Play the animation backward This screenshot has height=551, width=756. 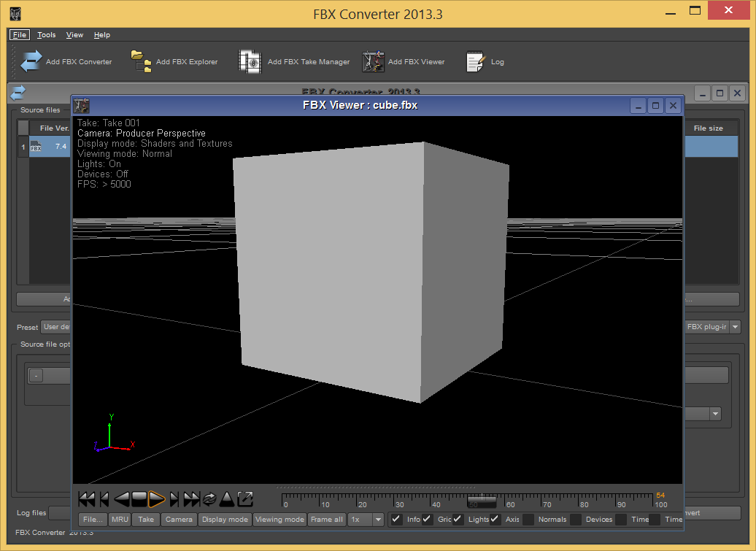click(121, 499)
